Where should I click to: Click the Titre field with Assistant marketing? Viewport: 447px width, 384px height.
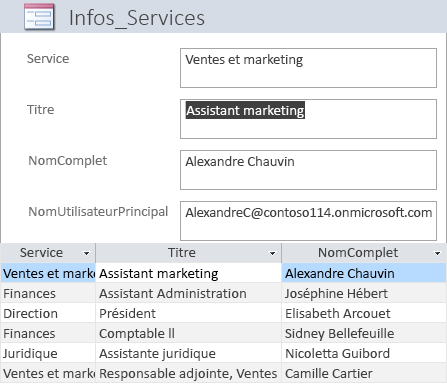tap(308, 119)
